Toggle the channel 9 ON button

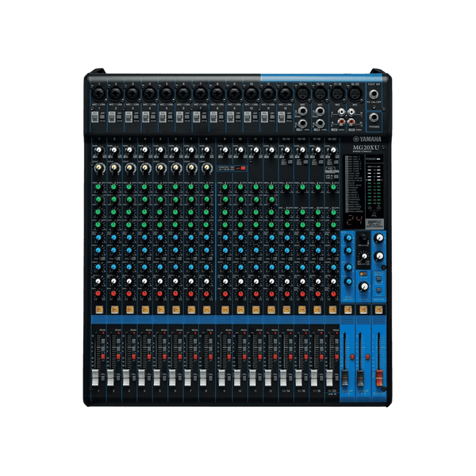(x=225, y=309)
